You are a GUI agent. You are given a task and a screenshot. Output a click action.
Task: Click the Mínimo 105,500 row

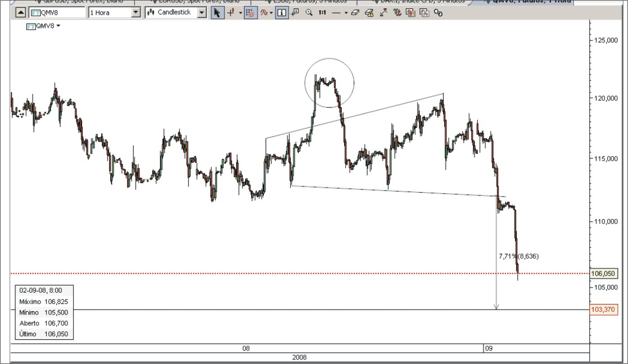(x=44, y=312)
